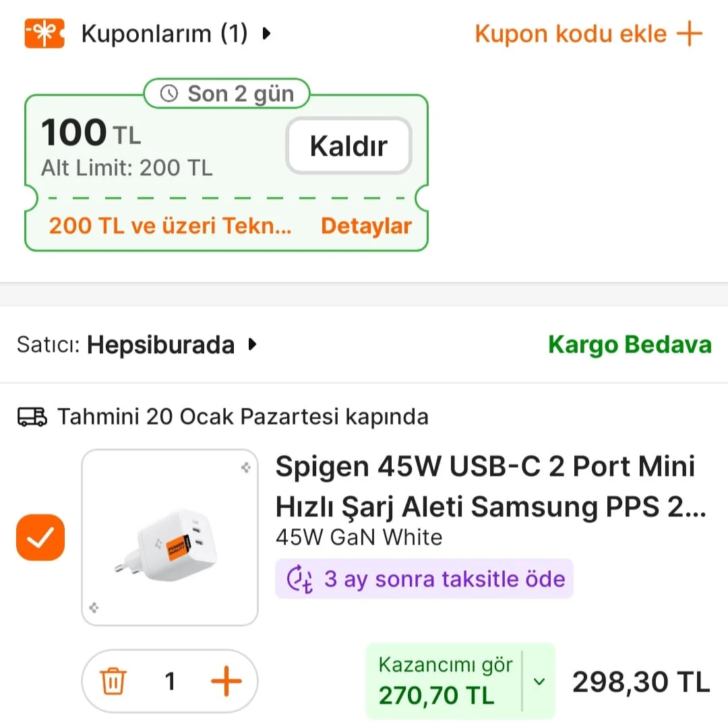The image size is (728, 728).
Task: Click Kupon kodu ekle link
Action: pyautogui.click(x=570, y=34)
